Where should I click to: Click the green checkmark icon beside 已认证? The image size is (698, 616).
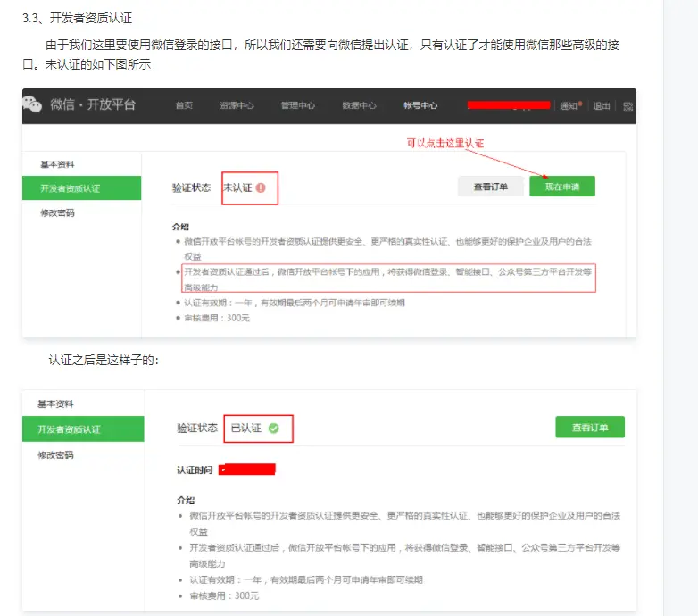point(274,429)
